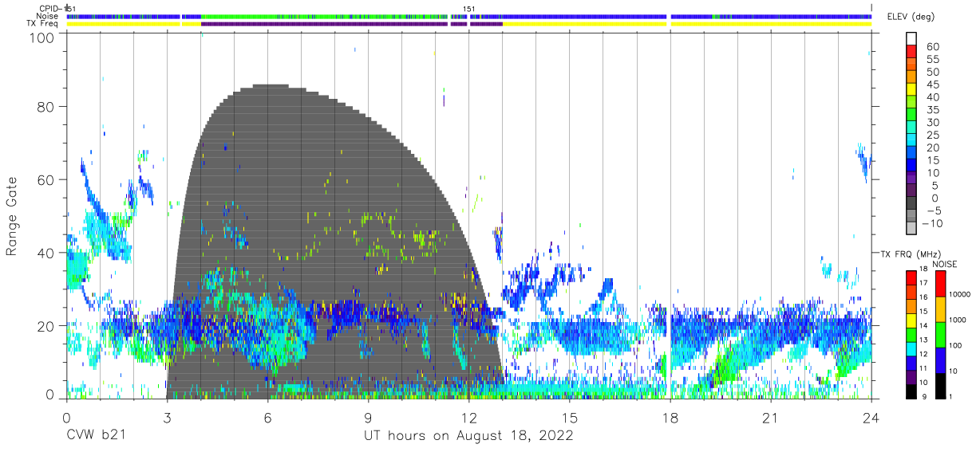Image resolution: width=980 pixels, height=452 pixels.
Task: Click the 'Range Gate' y-axis title
Action: (12, 217)
